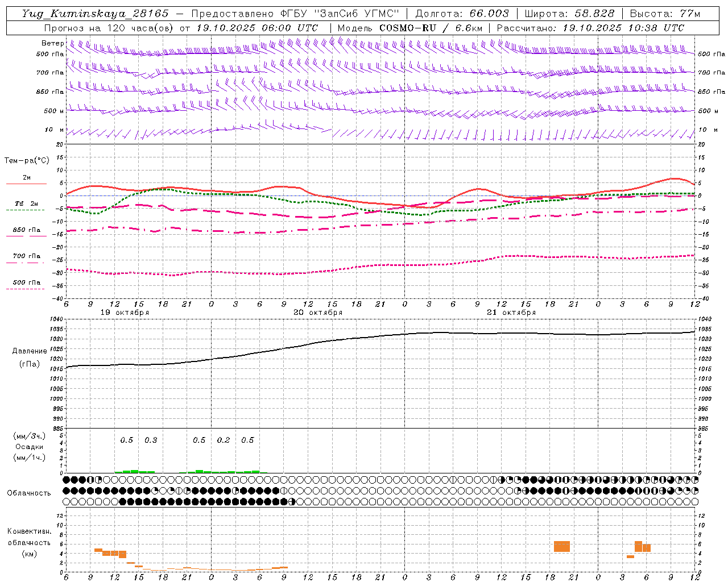This screenshot has height=582, width=728.
Task: Click the station title Yug_Kuminskaya_28165
Action: pyautogui.click(x=95, y=14)
